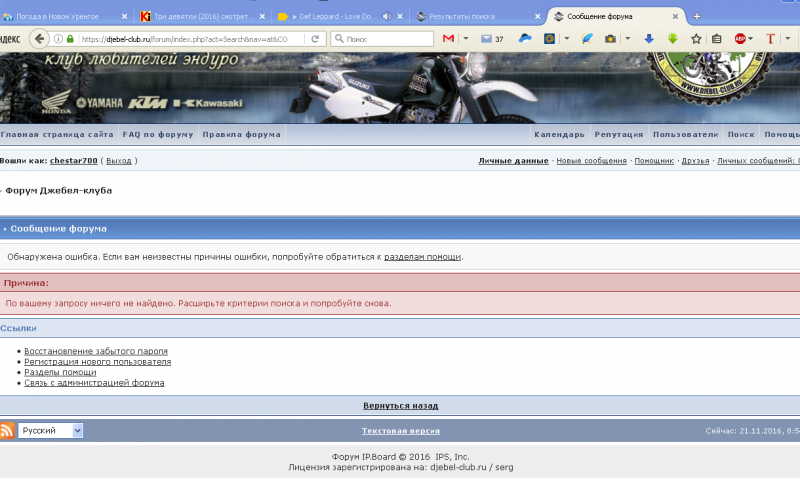Open Восстановление забытого пароля link
800x480 pixels.
coord(96,351)
